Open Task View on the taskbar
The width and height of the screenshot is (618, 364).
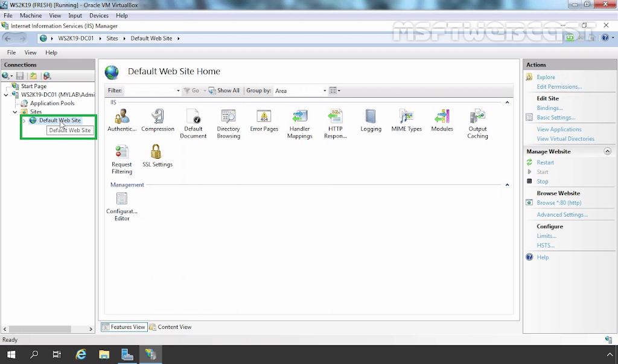pyautogui.click(x=57, y=354)
